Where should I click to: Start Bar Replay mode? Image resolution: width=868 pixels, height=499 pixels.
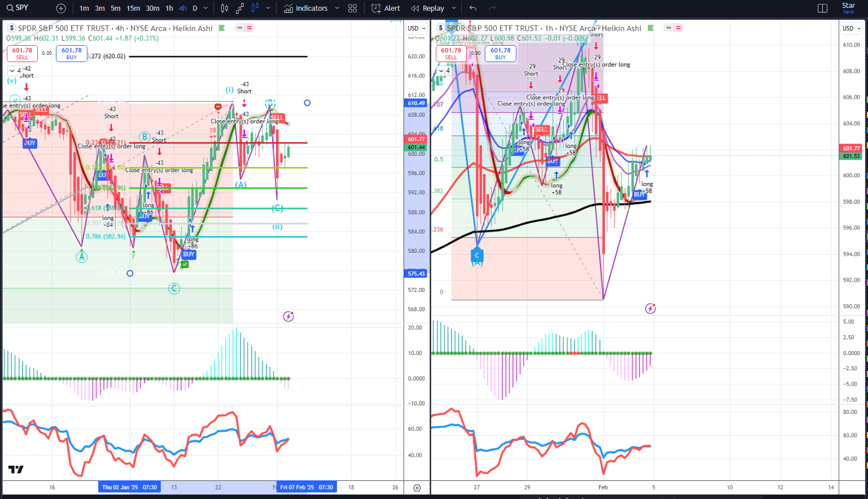pyautogui.click(x=428, y=8)
